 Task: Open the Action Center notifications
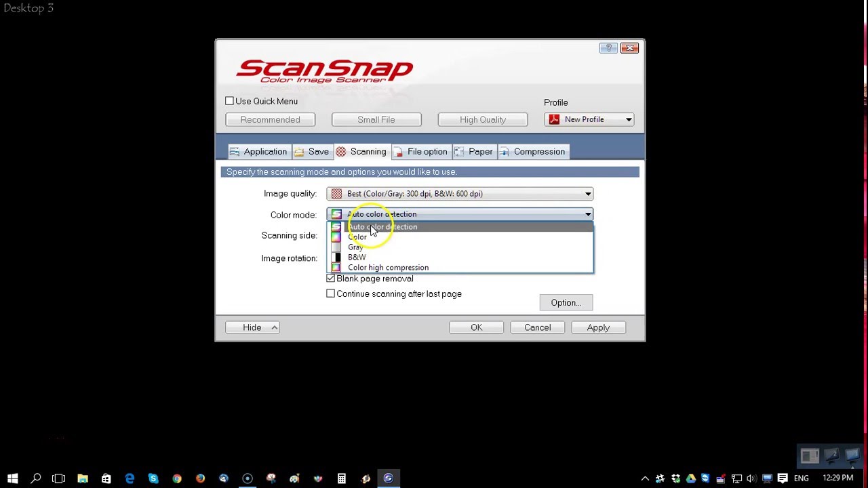pyautogui.click(x=783, y=479)
